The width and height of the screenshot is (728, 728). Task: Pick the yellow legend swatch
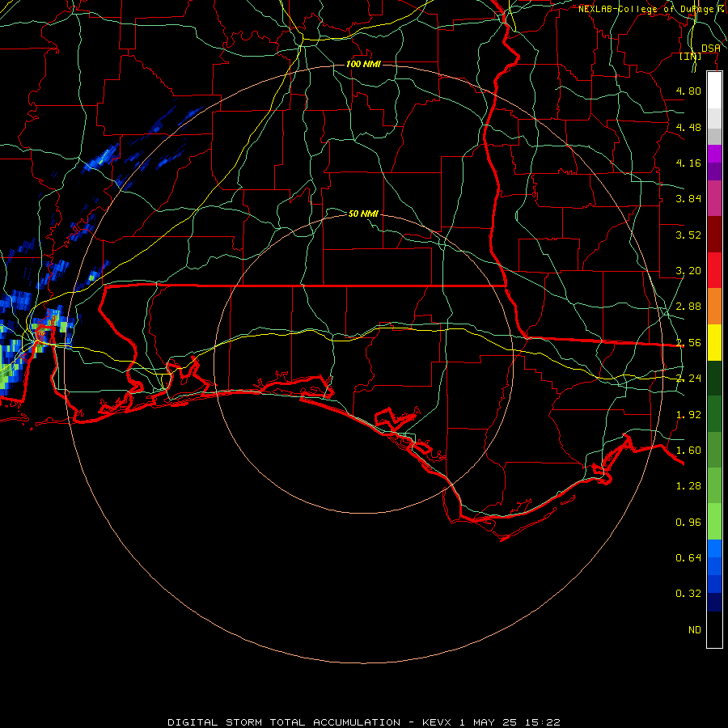[714, 342]
